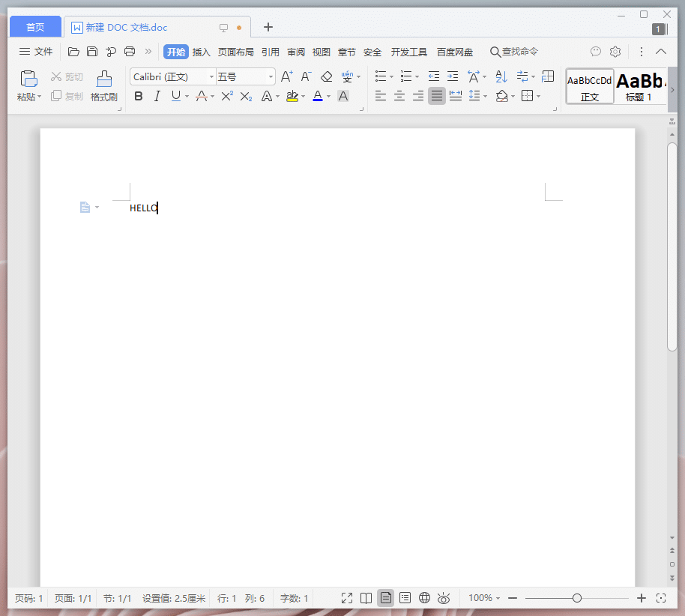Open full screen view from status bar

(x=347, y=598)
